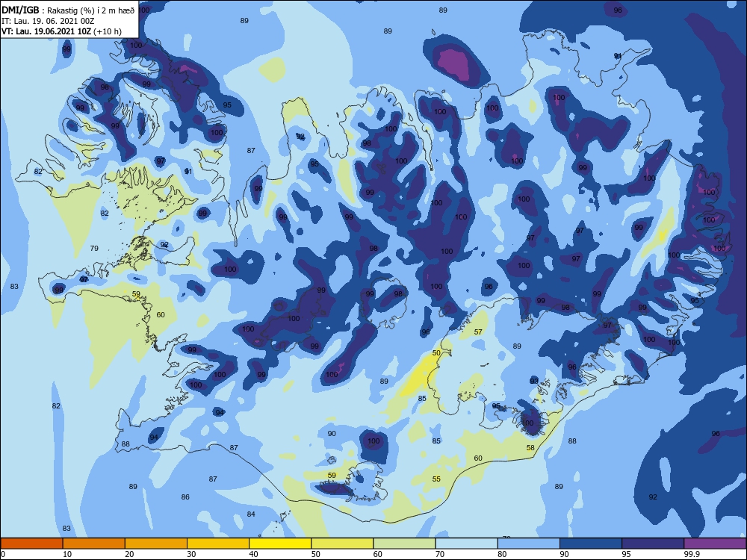Viewport: 747px width, 560px height.
Task: Click the navy 95–99.9 legend swatch
Action: tap(653, 544)
